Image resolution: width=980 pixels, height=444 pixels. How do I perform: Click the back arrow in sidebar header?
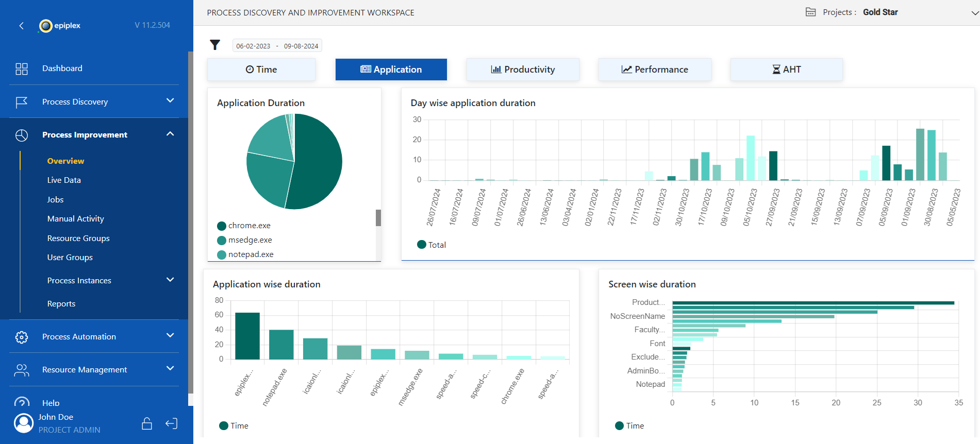21,26
